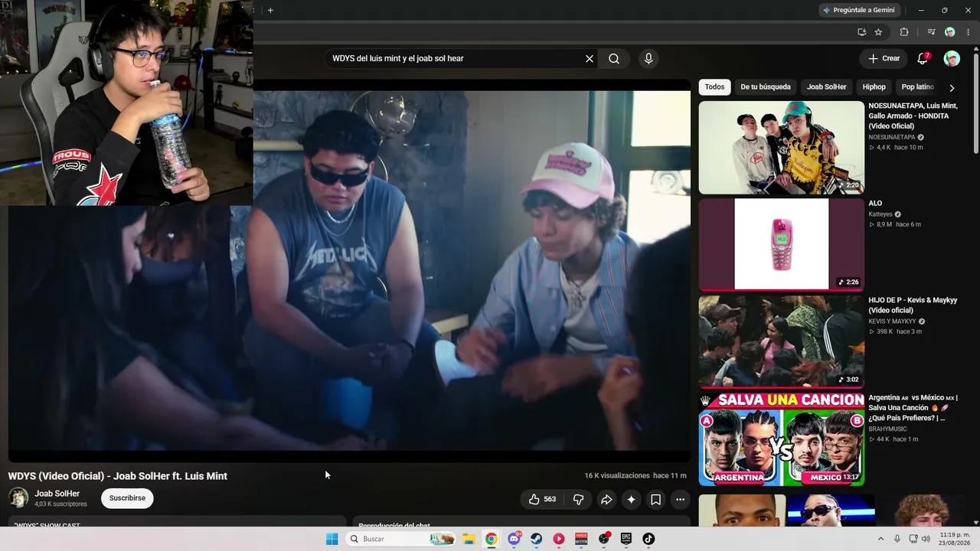Click the WDYS video title text
Viewport: 980px width, 551px height.
pos(118,476)
